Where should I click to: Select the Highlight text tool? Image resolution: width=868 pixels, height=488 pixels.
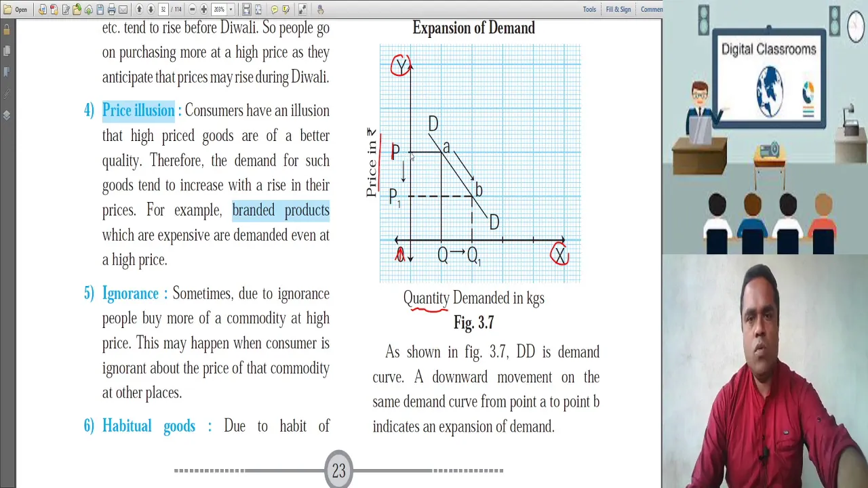pyautogui.click(x=285, y=9)
